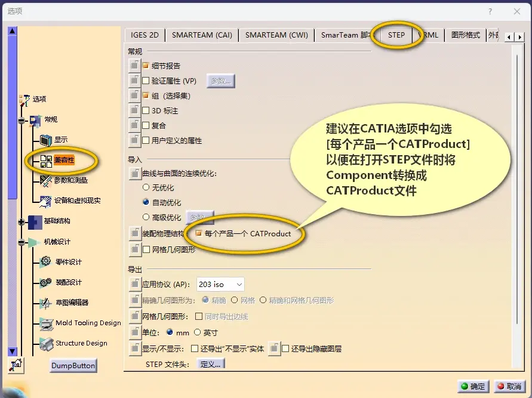The width and height of the screenshot is (532, 398).
Task: Open the 装配设计 gears icon
Action: (46, 282)
